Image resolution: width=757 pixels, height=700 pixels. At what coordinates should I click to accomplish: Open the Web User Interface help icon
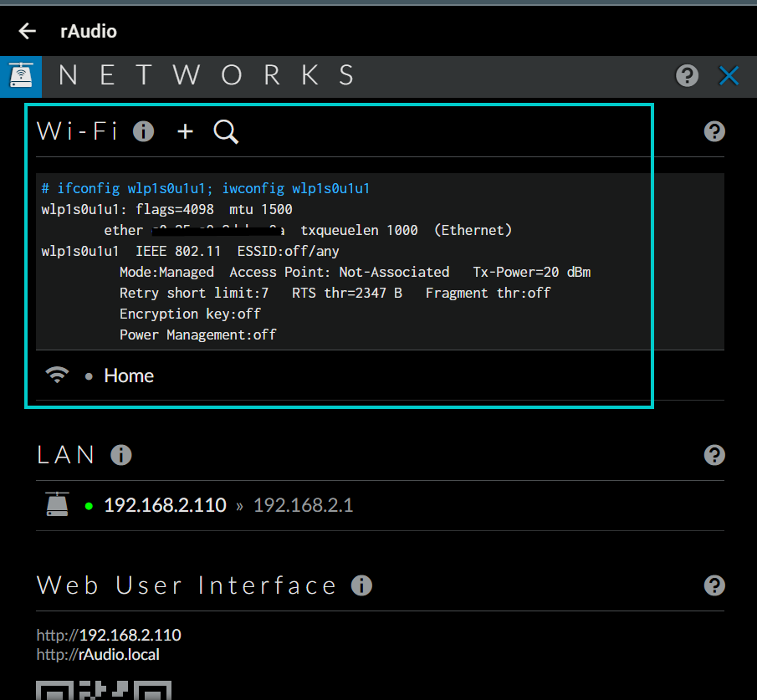coord(714,585)
